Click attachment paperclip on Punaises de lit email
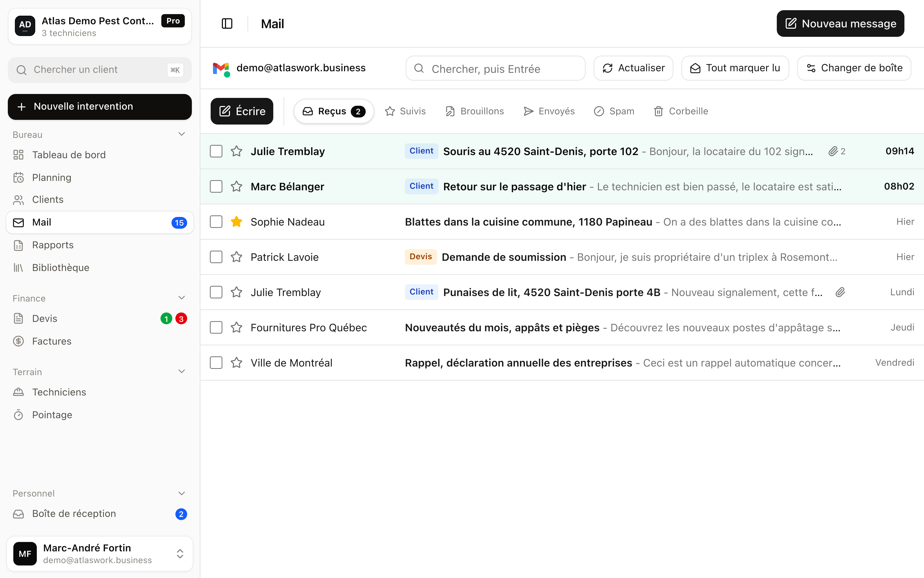The image size is (924, 578). point(840,292)
